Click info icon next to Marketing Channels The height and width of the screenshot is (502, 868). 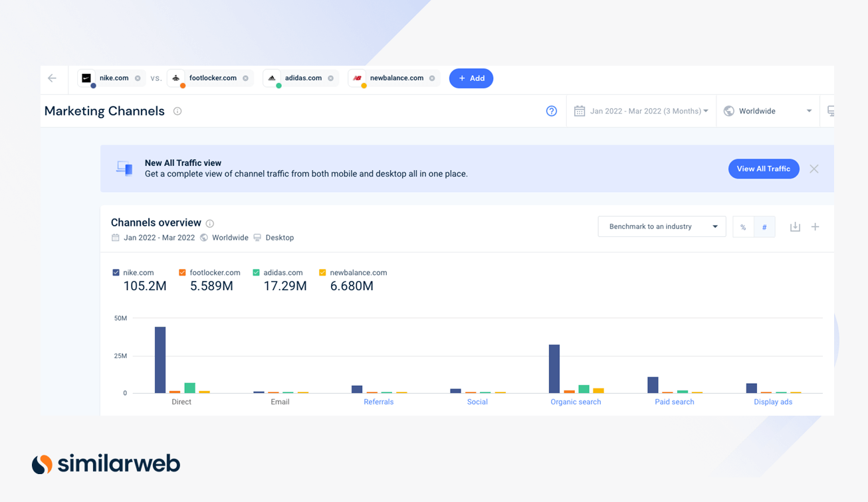click(x=177, y=112)
